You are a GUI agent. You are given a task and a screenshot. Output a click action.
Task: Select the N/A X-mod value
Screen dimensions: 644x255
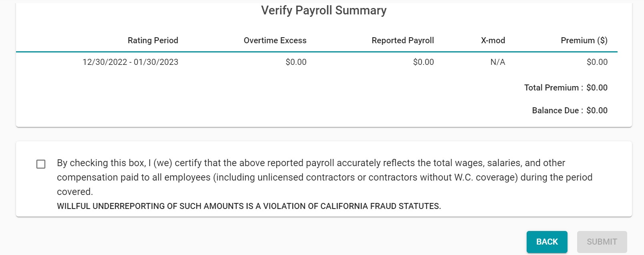tap(497, 62)
